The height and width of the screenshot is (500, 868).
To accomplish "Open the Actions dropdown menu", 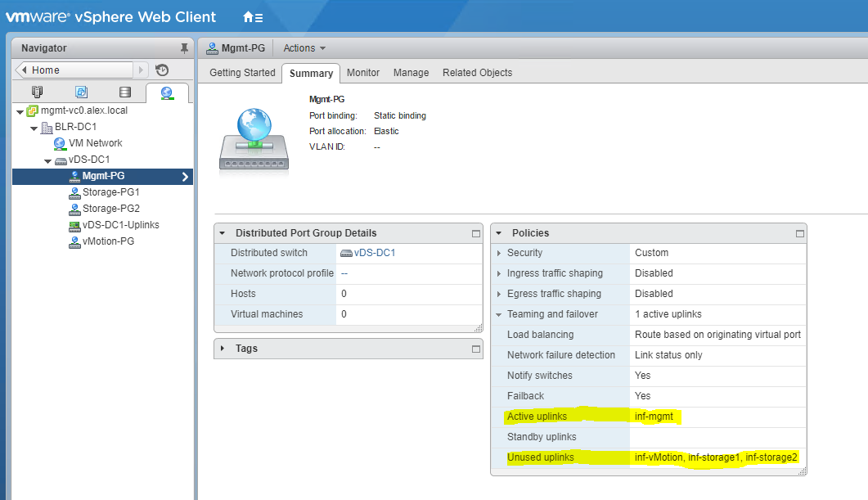I will [304, 48].
